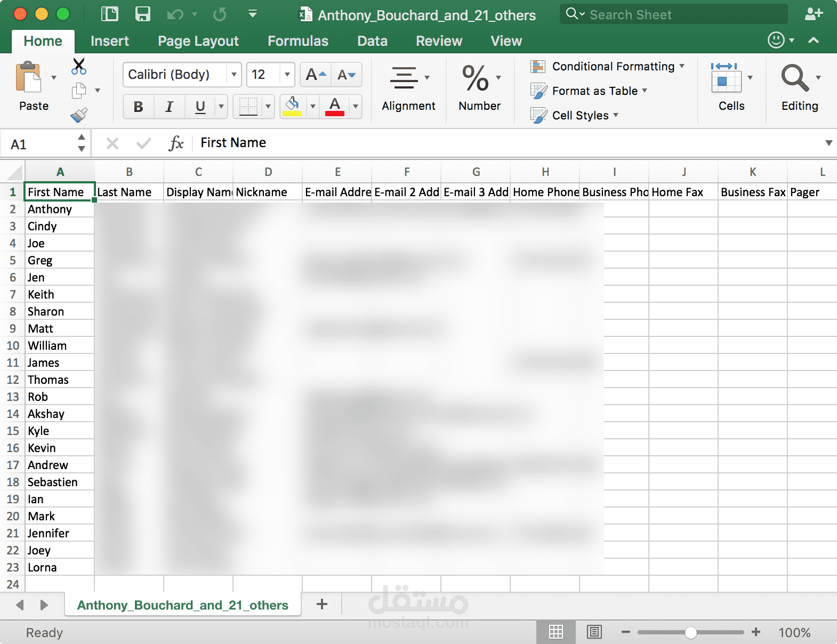
Task: Increase font size with the larger A
Action: pos(316,75)
